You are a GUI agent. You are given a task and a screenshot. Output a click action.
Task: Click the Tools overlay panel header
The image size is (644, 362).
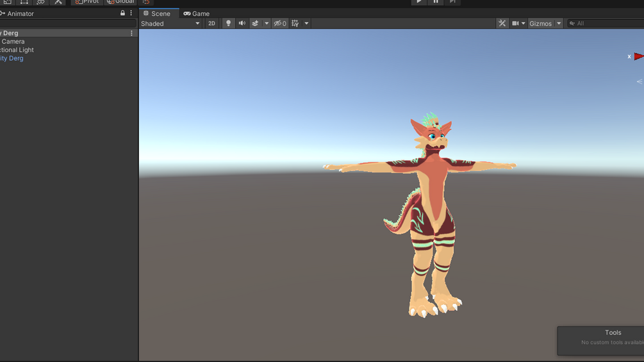coord(613,333)
